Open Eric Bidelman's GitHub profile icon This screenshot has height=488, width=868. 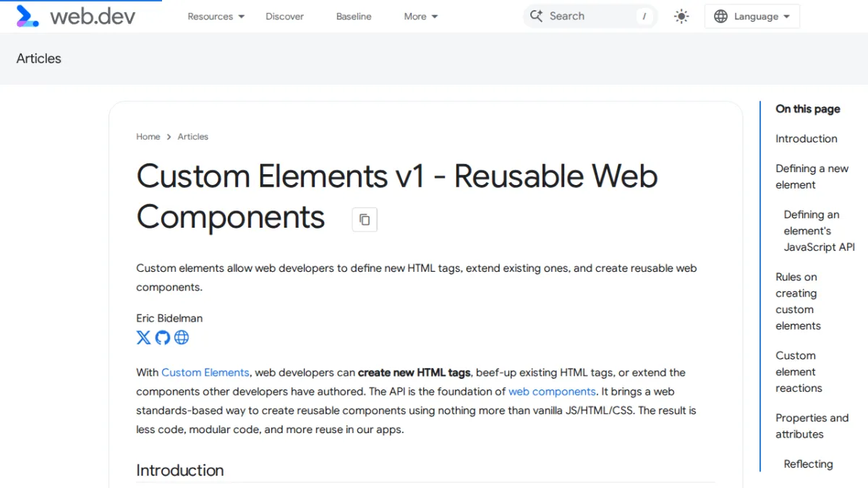[163, 337]
